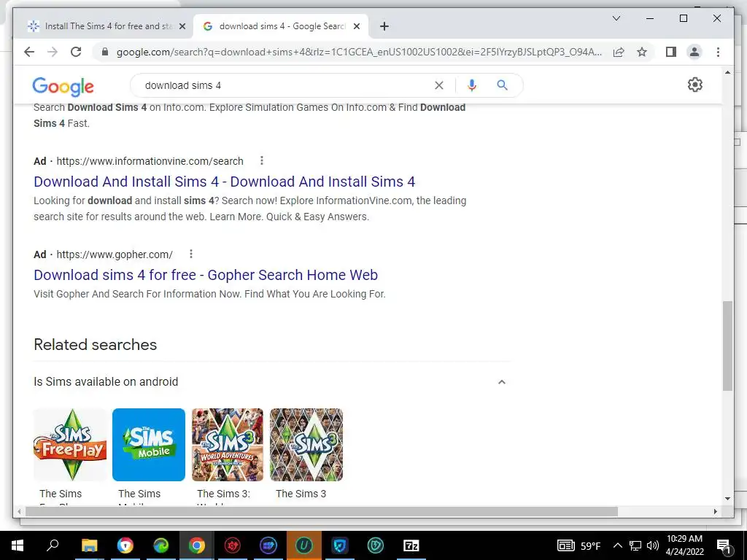Bookmark this page with the star
Viewport: 747px width, 560px height.
(x=642, y=52)
